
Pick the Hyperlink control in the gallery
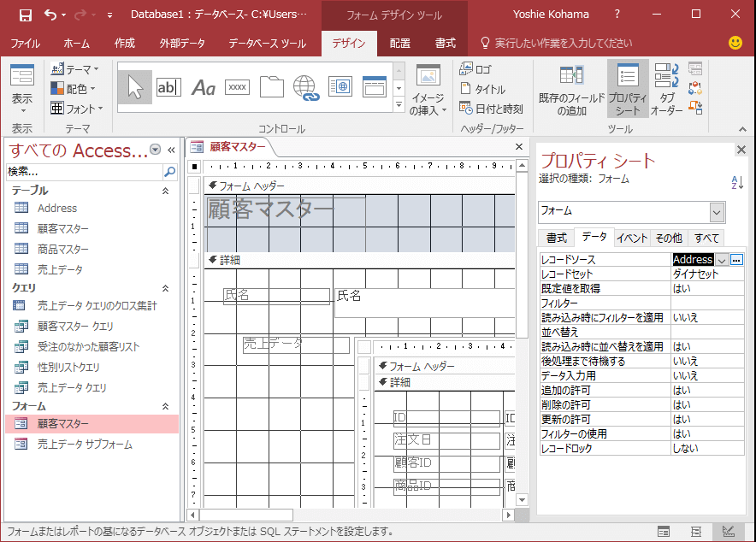point(305,86)
